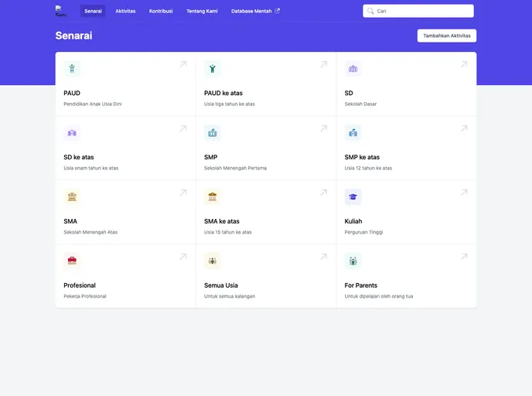Open PAUD ke atas via arrow icon
Image resolution: width=532 pixels, height=396 pixels.
(x=324, y=64)
